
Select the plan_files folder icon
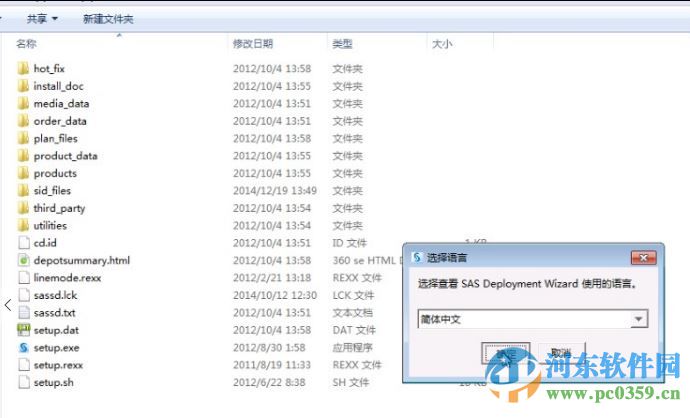tap(23, 138)
